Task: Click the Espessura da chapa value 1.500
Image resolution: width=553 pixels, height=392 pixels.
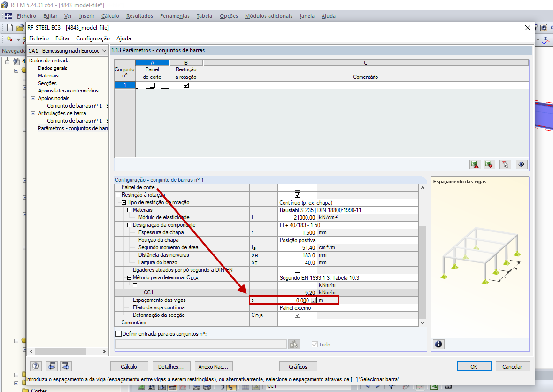Action: click(x=297, y=233)
